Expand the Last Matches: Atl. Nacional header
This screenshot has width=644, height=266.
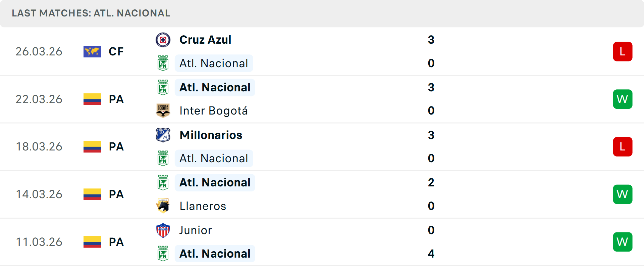(91, 13)
